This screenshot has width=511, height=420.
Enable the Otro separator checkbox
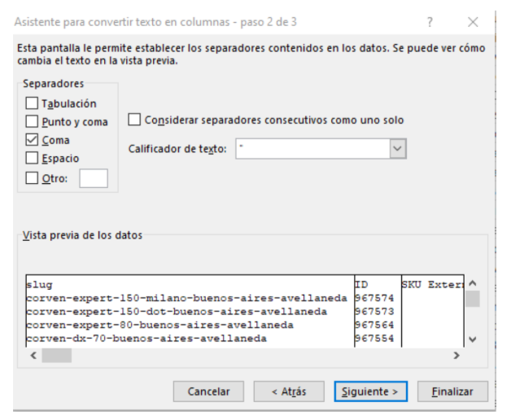[x=32, y=177]
